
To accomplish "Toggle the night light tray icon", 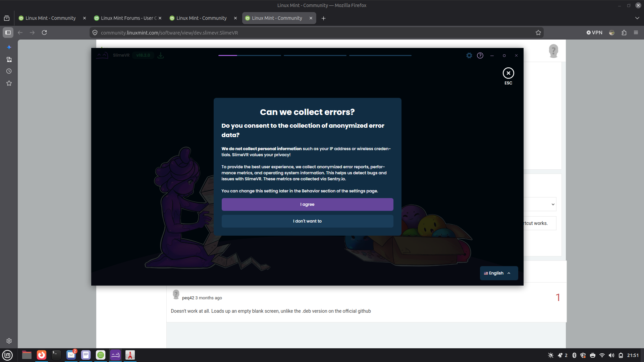I will coord(550,355).
